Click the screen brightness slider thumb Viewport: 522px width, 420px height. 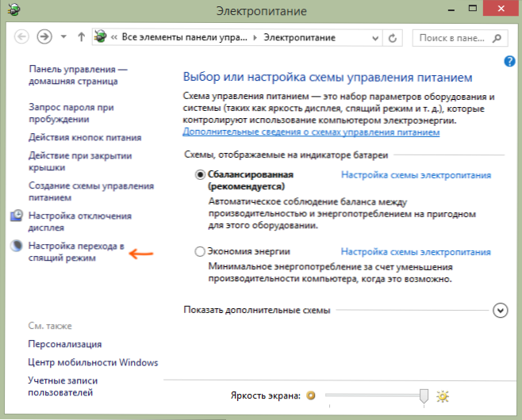[x=424, y=396]
